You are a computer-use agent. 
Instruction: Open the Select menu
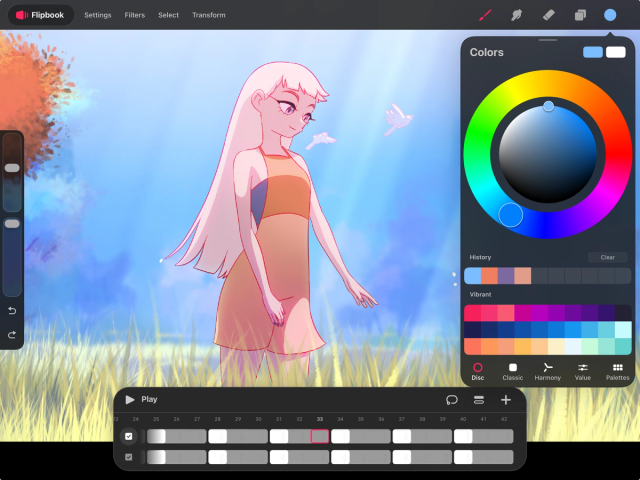169,15
